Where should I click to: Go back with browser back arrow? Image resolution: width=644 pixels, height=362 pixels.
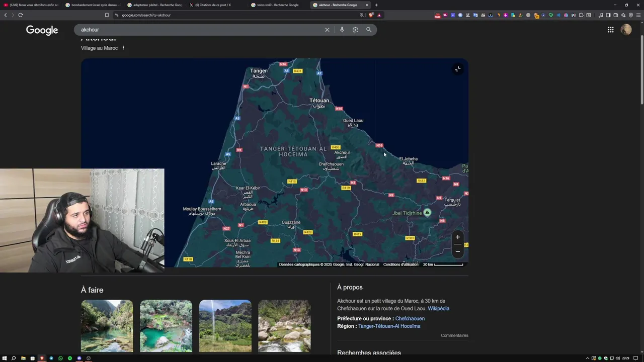click(6, 15)
